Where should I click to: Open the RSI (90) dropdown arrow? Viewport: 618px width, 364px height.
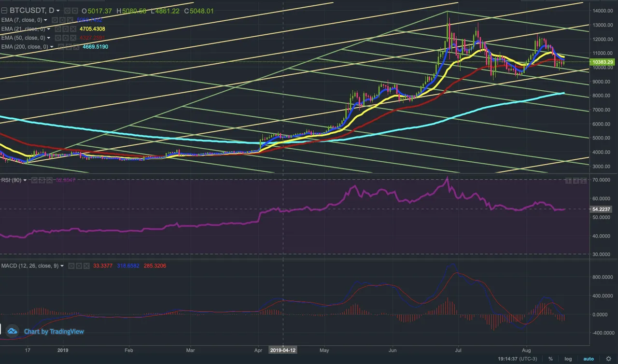(x=25, y=180)
